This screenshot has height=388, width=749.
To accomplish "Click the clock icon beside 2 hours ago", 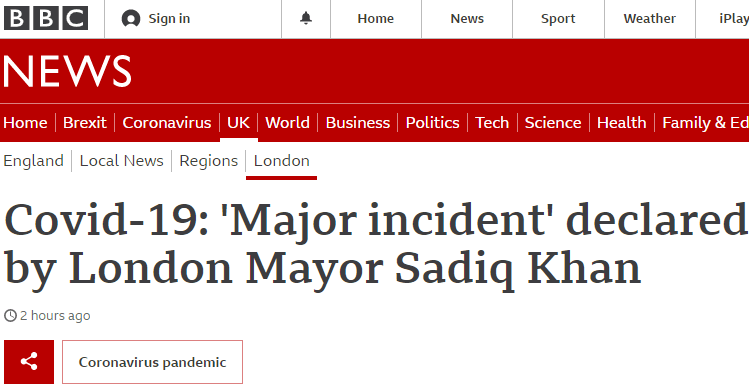I will (x=10, y=315).
